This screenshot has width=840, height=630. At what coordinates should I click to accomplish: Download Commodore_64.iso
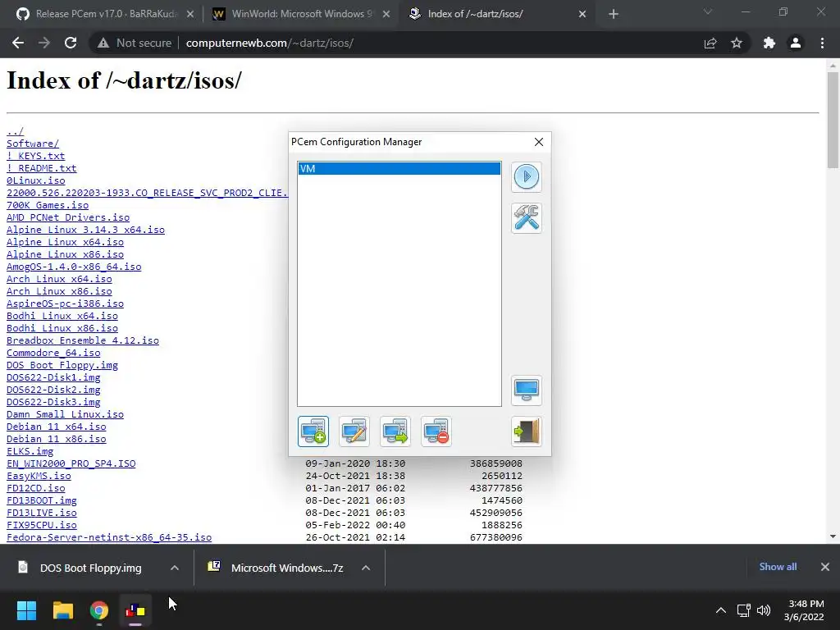click(53, 353)
